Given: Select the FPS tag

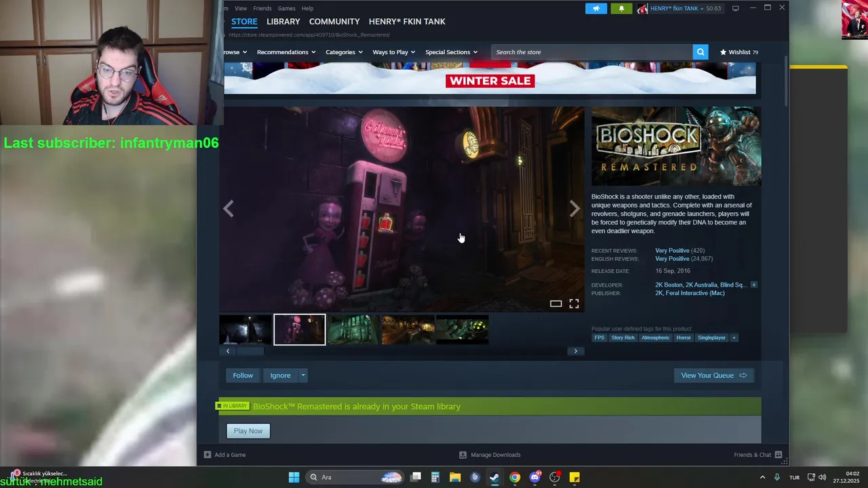Looking at the screenshot, I should click(x=599, y=338).
